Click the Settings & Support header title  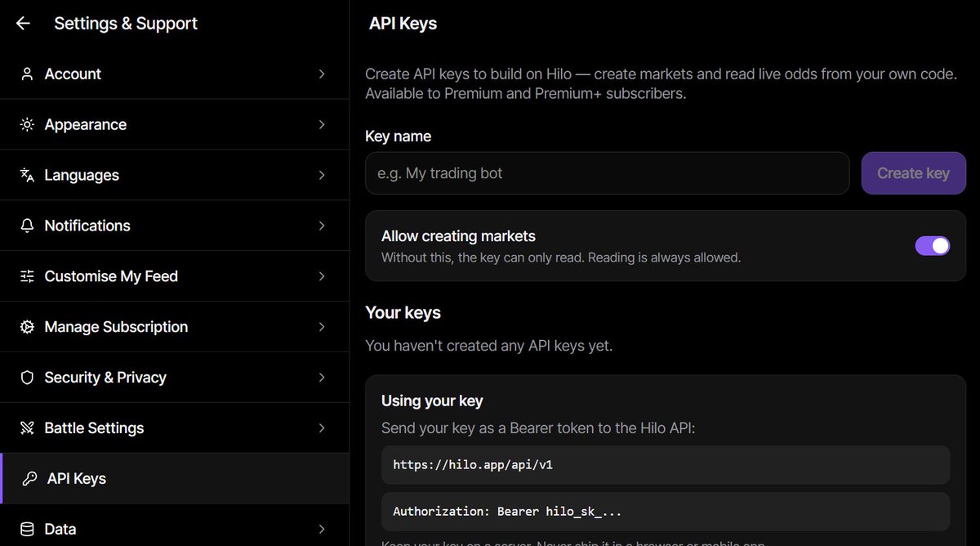(126, 24)
